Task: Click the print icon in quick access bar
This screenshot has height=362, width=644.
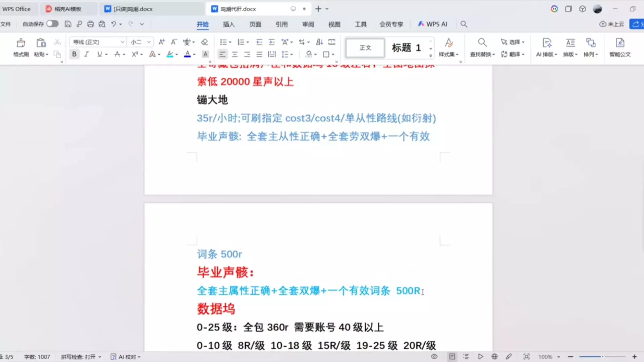Action: coord(91,24)
